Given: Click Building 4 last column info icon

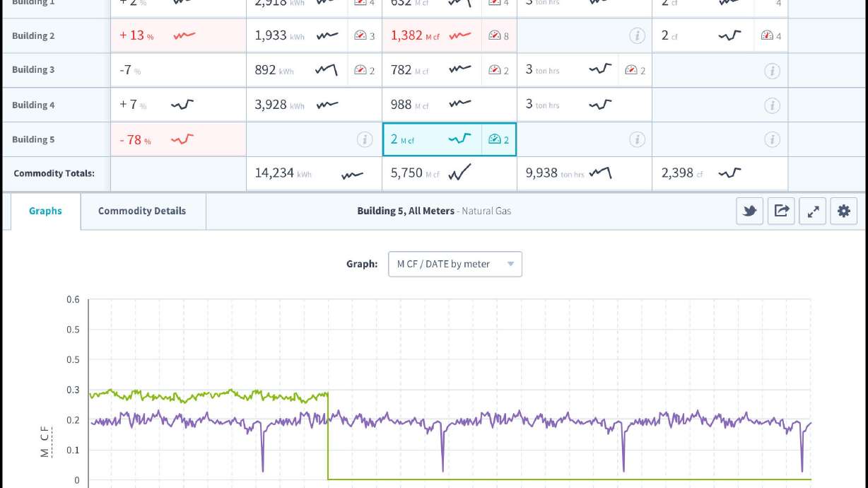Looking at the screenshot, I should (x=772, y=105).
